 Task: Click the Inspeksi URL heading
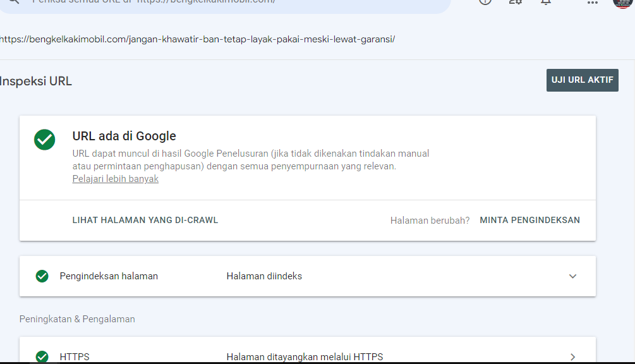point(35,82)
